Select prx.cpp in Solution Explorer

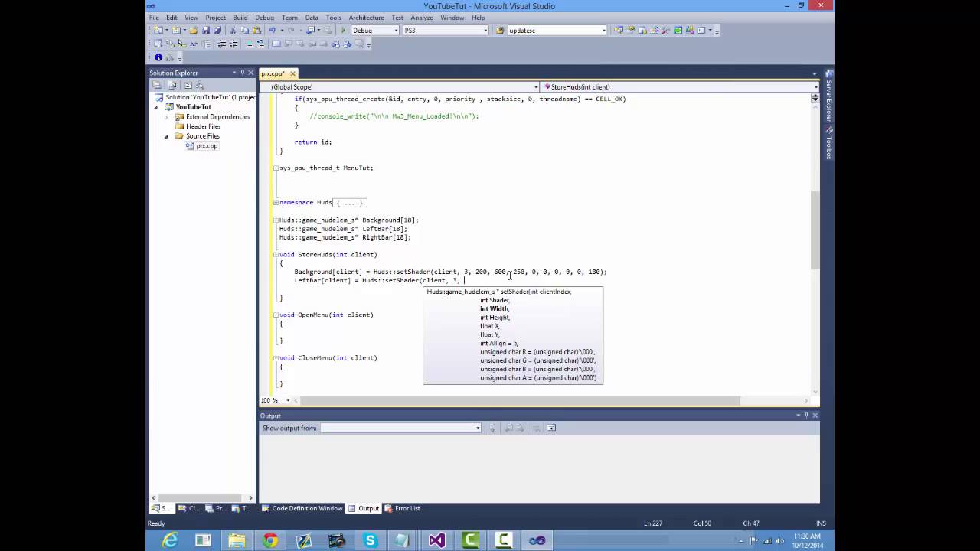click(207, 146)
